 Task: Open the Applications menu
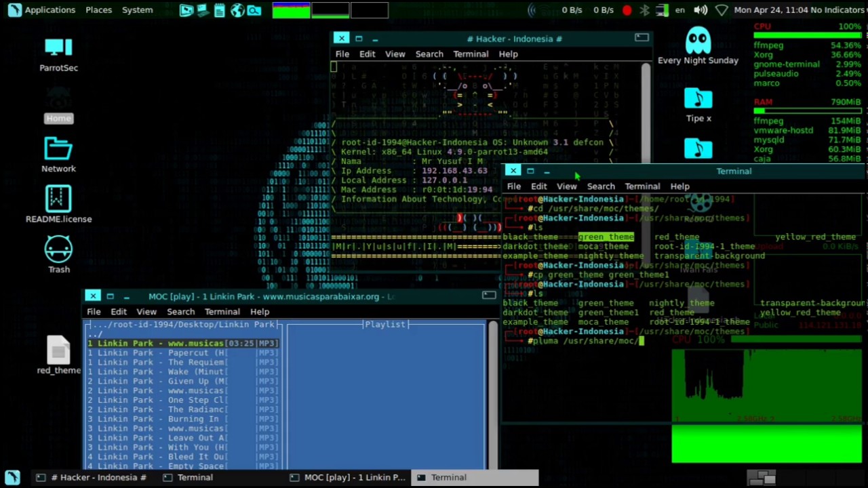point(50,10)
